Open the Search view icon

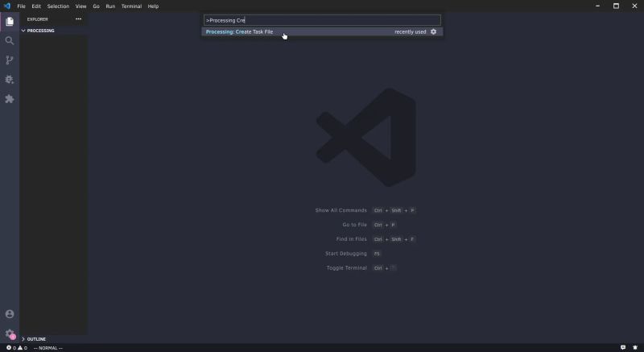coord(10,40)
